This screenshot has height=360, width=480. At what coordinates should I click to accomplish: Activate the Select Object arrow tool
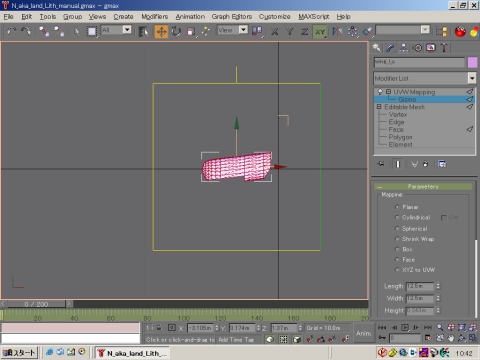pos(77,32)
